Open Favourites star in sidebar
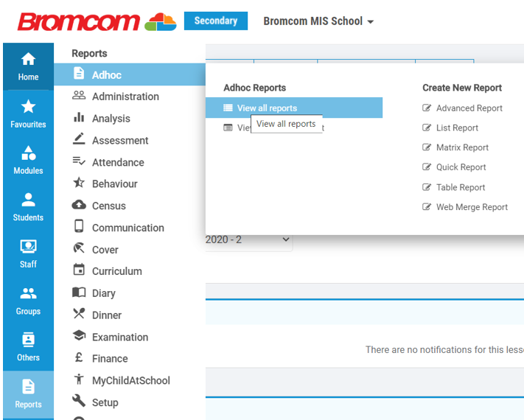This screenshot has height=420, width=524. [x=28, y=107]
